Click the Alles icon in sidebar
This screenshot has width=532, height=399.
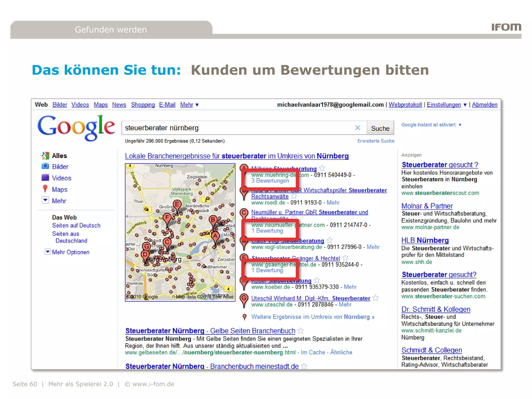pos(45,155)
